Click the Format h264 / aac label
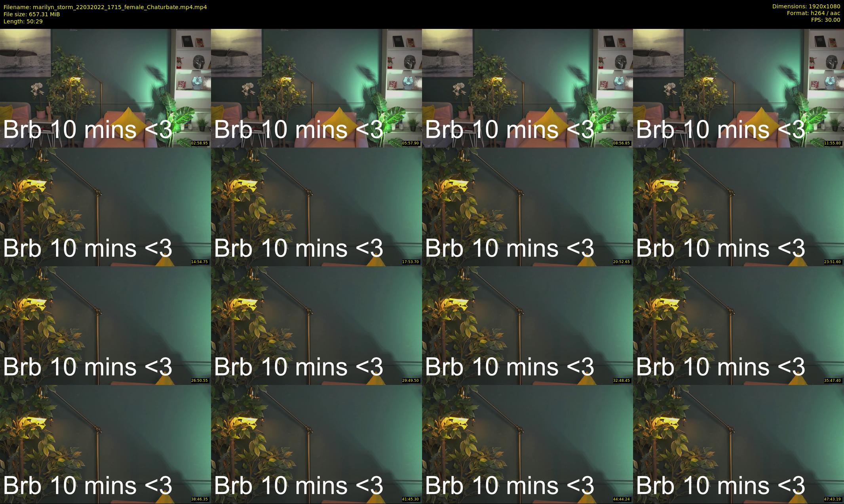The image size is (844, 504). point(814,13)
